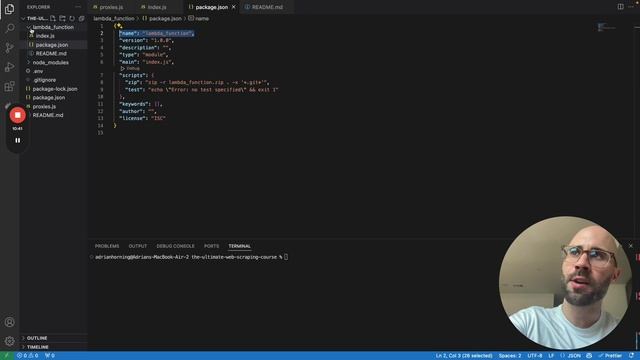The width and height of the screenshot is (640, 360).
Task: Open the Run and Debug view
Action: (x=9, y=67)
